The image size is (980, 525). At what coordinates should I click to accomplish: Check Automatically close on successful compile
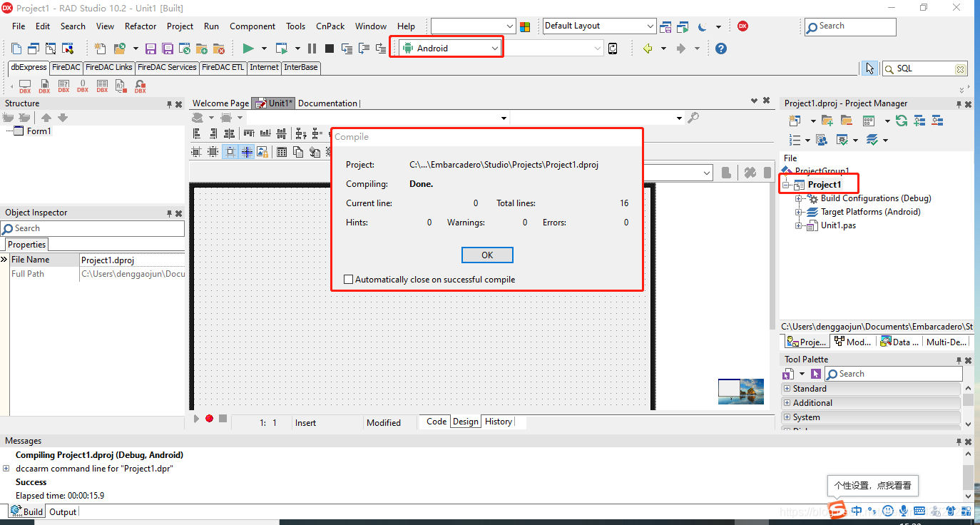pos(349,280)
